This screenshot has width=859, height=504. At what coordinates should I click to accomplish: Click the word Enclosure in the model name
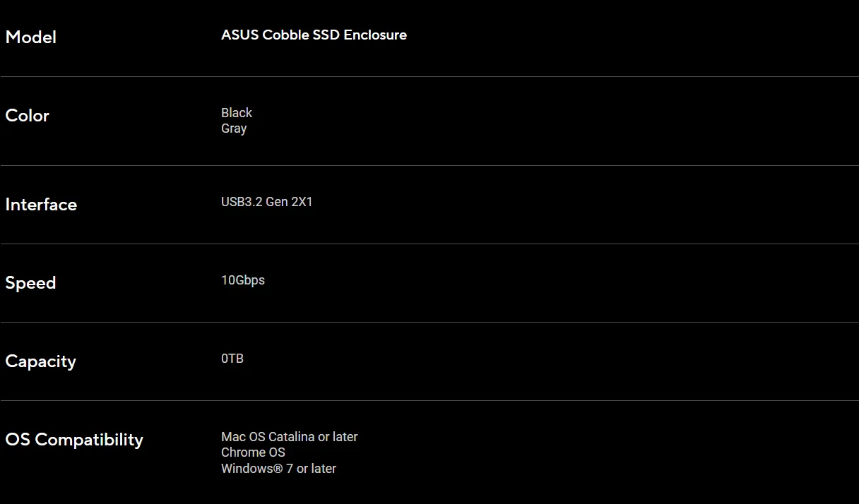point(375,35)
